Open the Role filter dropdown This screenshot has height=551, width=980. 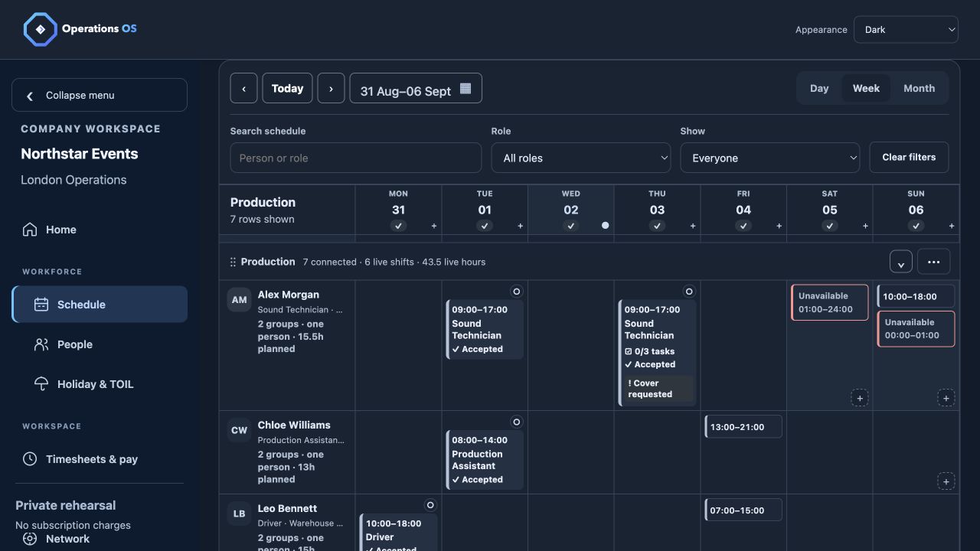581,158
